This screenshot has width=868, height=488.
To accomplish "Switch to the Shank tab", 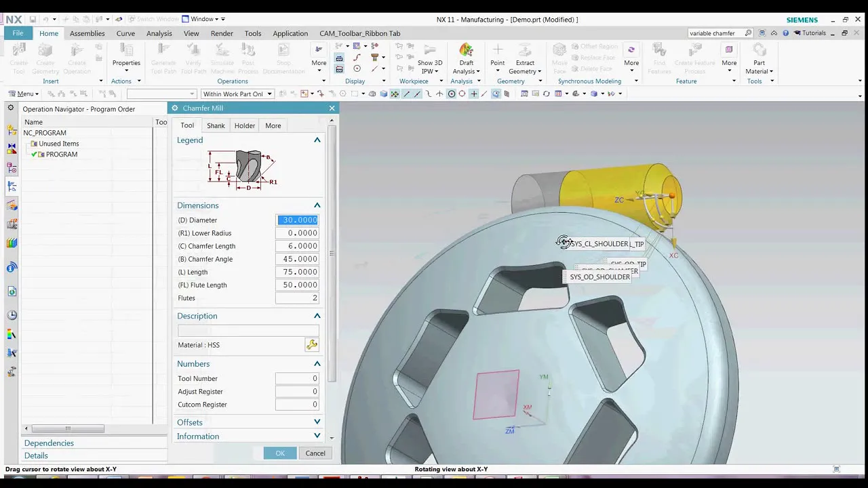I will click(x=216, y=125).
